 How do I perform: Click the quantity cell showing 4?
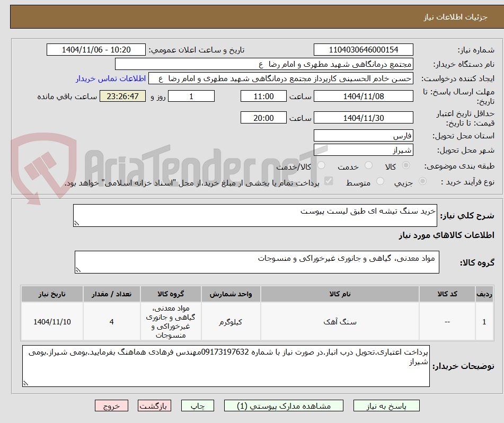click(x=111, y=321)
